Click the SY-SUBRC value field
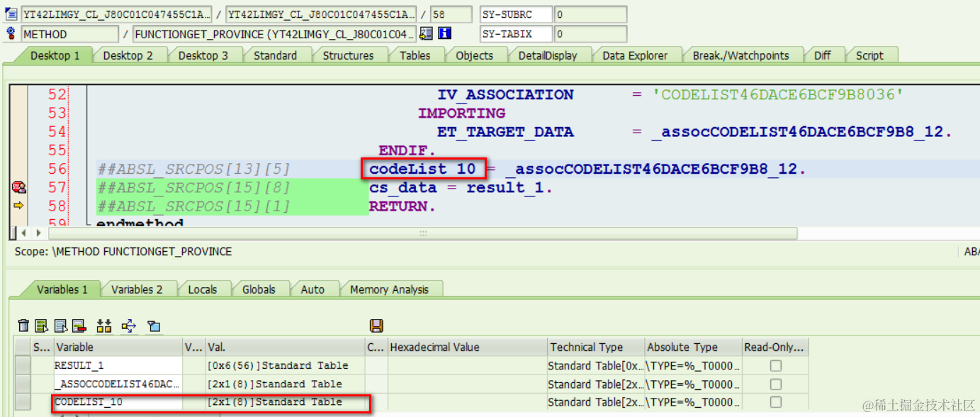Screen dimensions: 980x417 click(x=590, y=14)
